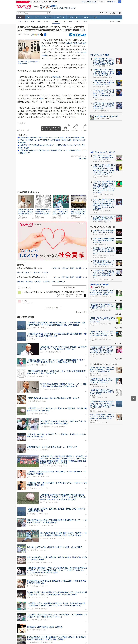Image resolution: width=138 pixels, height=644 pixels.
Task: Play video ranking item 1 thumbnail
Action: pyautogui.click(x=119, y=232)
